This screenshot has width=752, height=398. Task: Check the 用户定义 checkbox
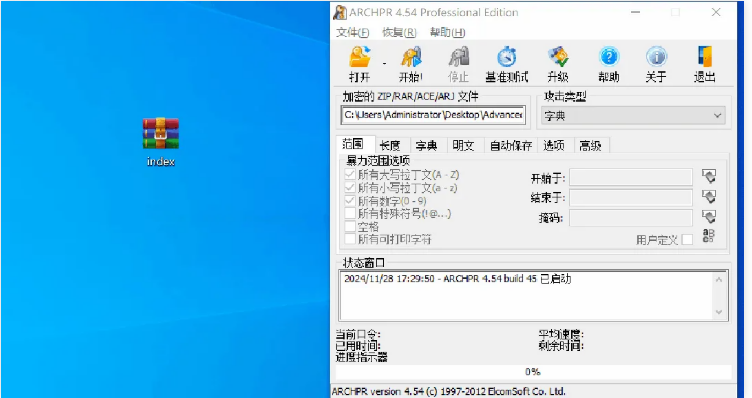pos(687,239)
